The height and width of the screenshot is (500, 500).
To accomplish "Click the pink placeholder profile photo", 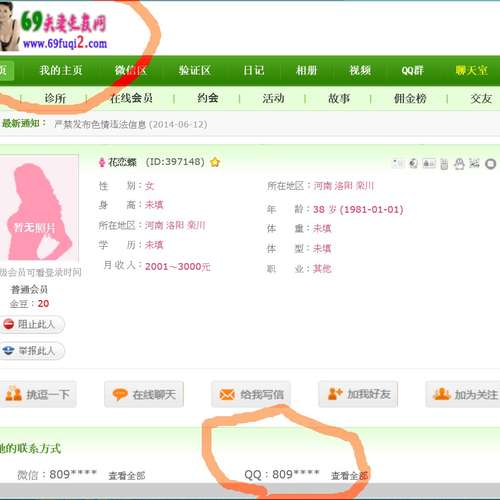I will tap(39, 208).
